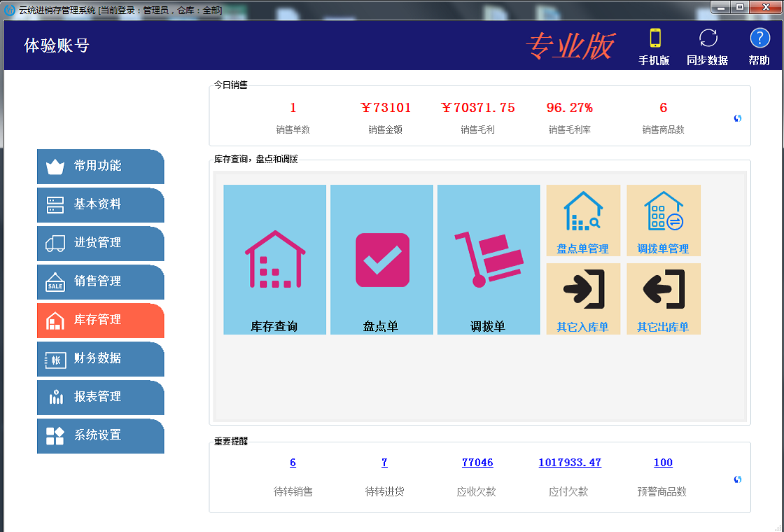Refresh the 重要提醒 panel
This screenshot has height=532, width=784.
pos(737,479)
